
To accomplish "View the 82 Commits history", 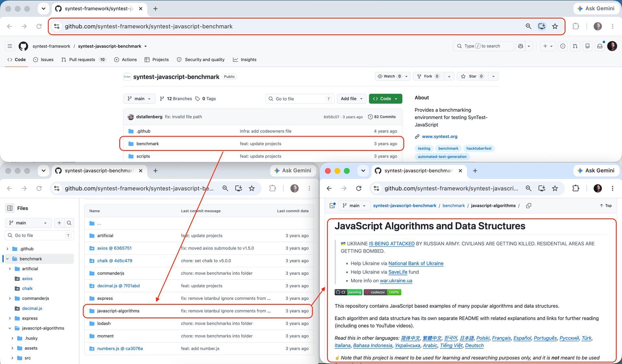I will [382, 117].
